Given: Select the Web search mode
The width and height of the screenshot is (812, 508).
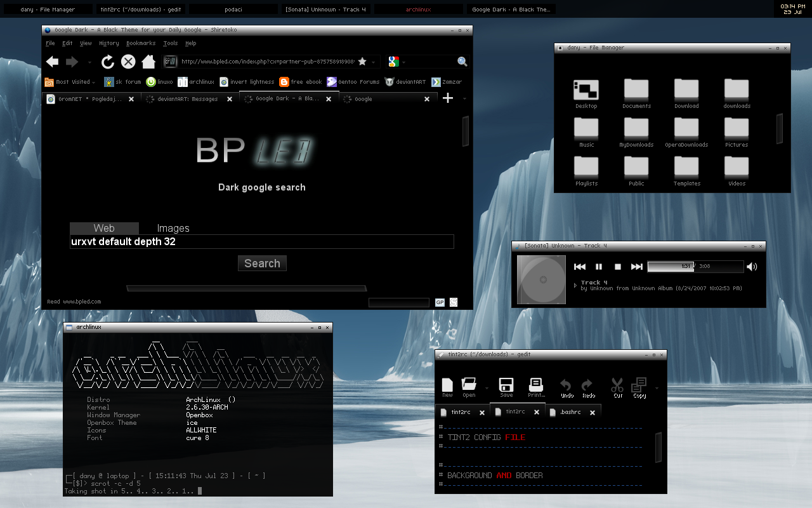Looking at the screenshot, I should point(104,228).
